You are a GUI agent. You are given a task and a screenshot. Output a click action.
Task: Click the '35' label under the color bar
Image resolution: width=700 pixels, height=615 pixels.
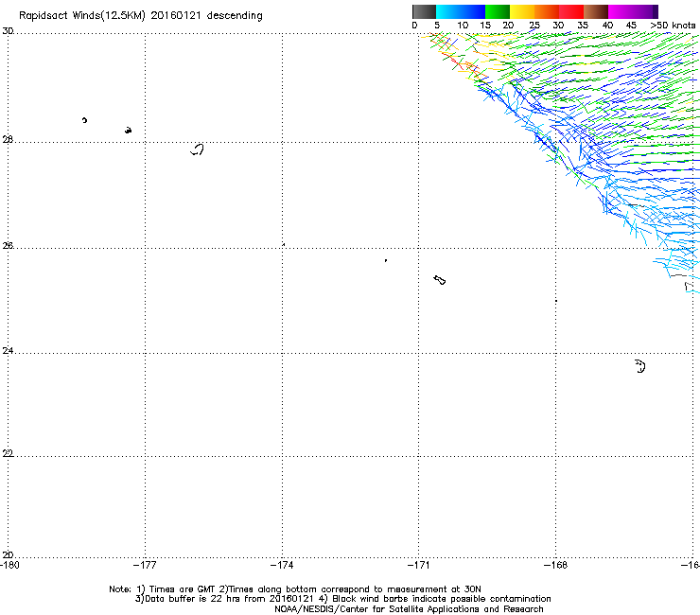point(583,26)
